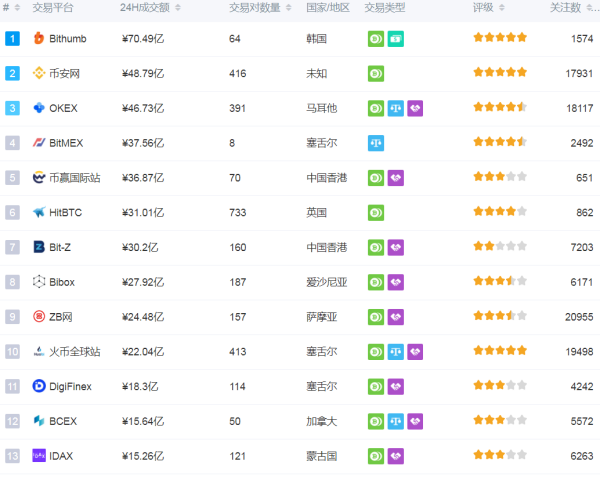
Task: Click the purple OTC icon for IDAX
Action: tap(396, 456)
